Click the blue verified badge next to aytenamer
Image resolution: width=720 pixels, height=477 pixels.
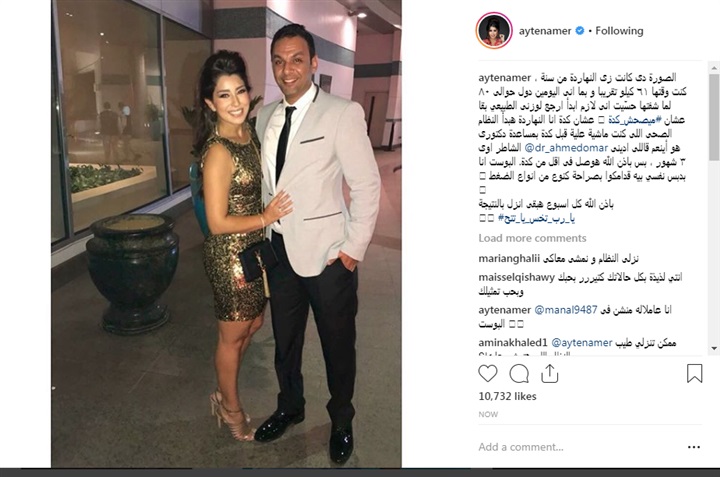point(579,31)
